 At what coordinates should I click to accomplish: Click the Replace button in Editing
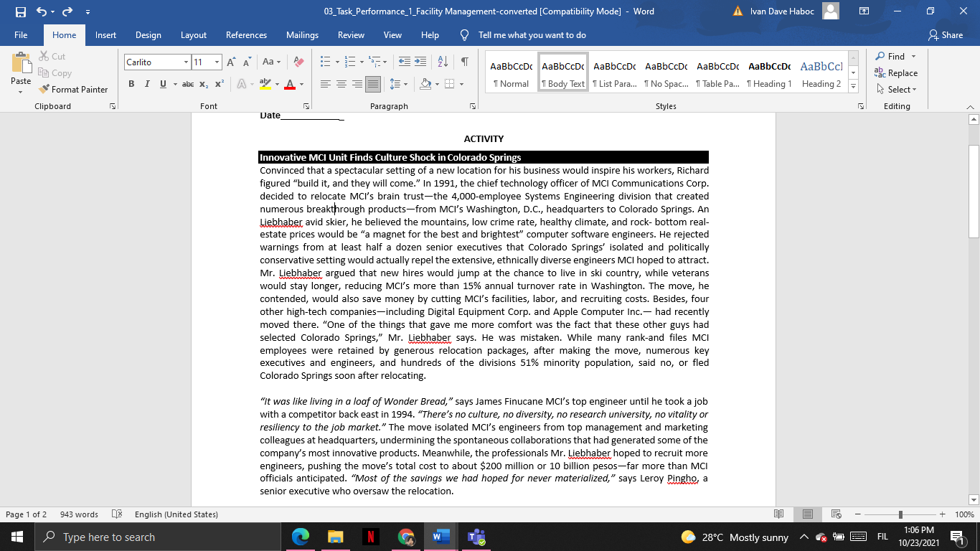pos(896,73)
